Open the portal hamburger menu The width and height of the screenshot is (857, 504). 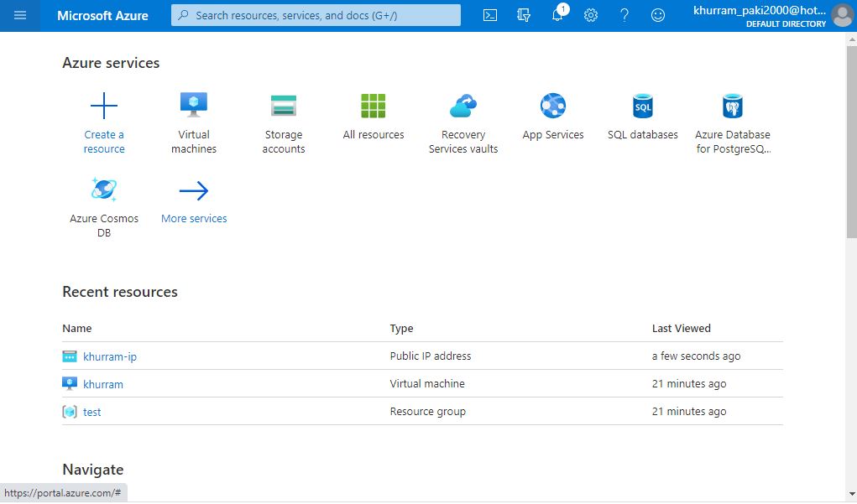19,15
